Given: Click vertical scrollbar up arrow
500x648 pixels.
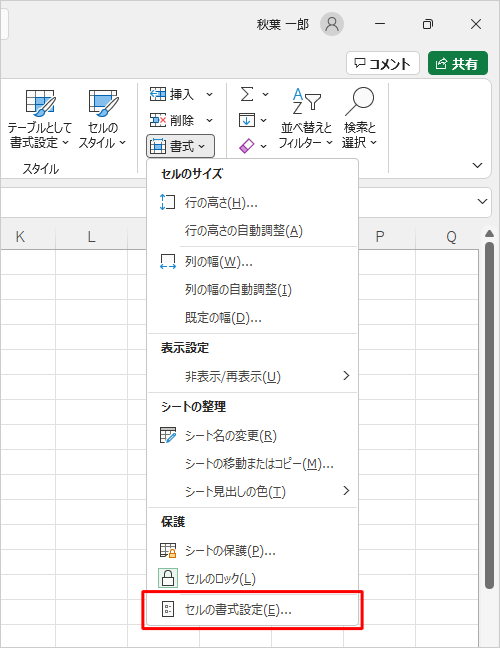Looking at the screenshot, I should point(489,234).
